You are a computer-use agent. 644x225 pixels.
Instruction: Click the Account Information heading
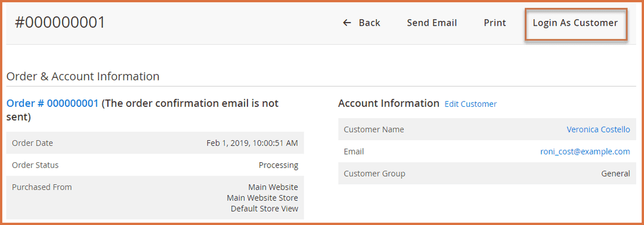tap(389, 104)
